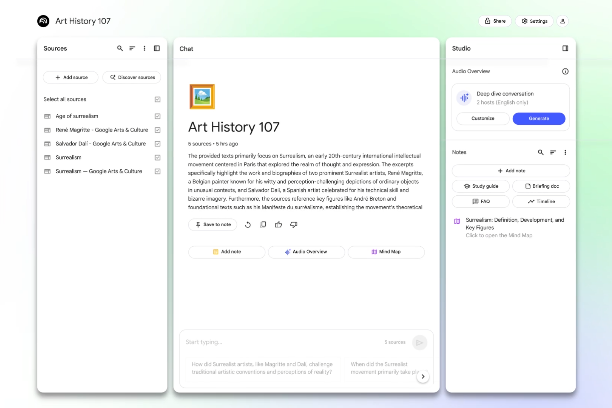
Task: Collapse the Sources panel with sidebar icon
Action: 157,48
